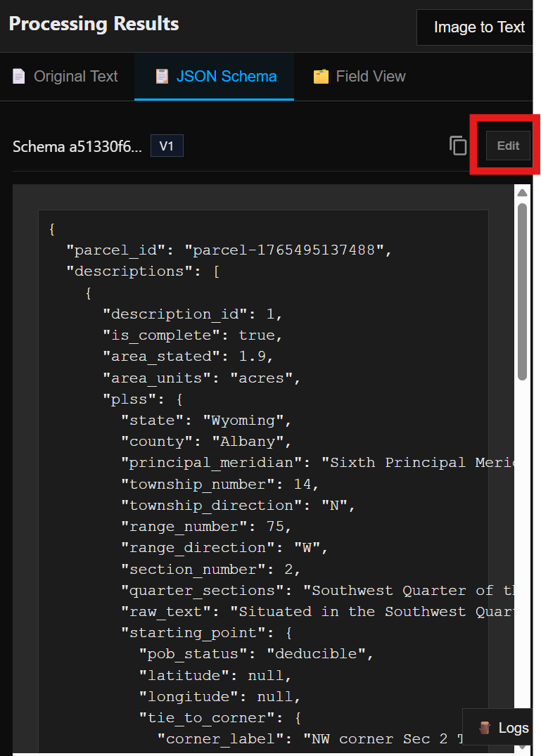541x756 pixels.
Task: Click the "state": "Wyoming" line
Action: coord(206,420)
